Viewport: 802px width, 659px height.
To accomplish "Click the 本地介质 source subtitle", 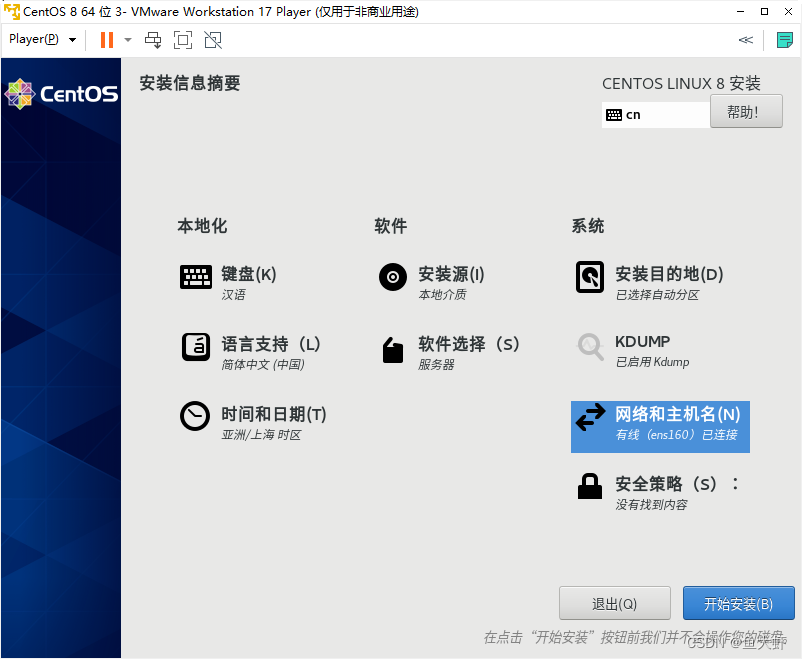I will pyautogui.click(x=442, y=295).
